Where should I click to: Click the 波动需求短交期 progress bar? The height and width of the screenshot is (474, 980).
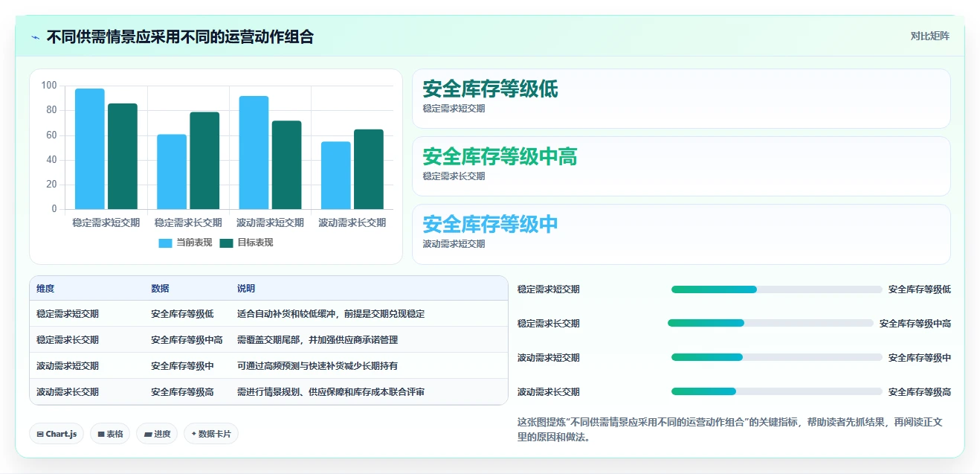(776, 357)
